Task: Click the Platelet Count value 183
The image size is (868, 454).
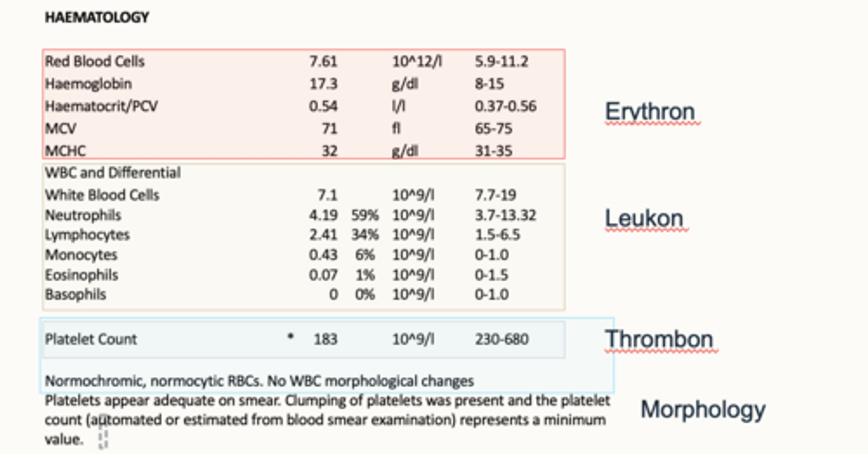Action: (x=325, y=339)
